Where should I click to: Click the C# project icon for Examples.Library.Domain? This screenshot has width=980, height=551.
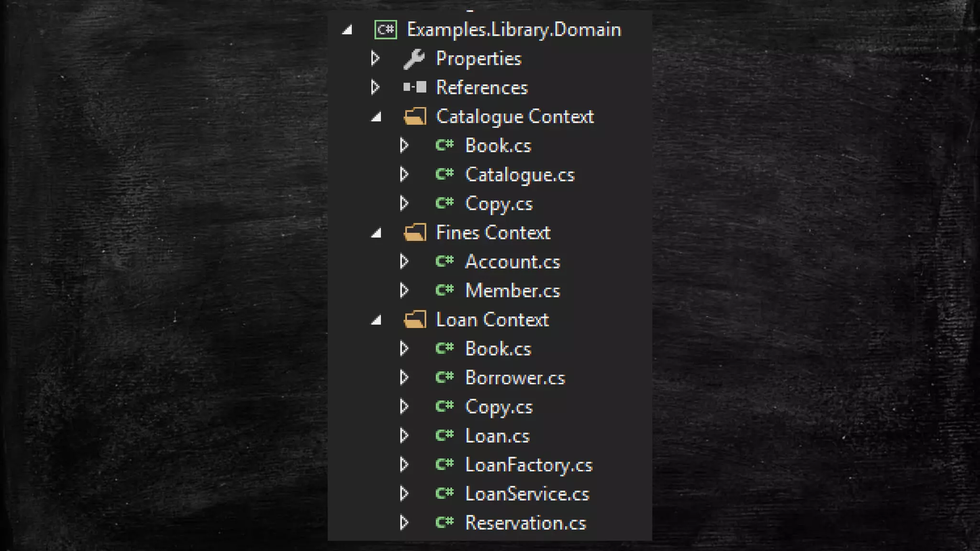click(x=385, y=30)
